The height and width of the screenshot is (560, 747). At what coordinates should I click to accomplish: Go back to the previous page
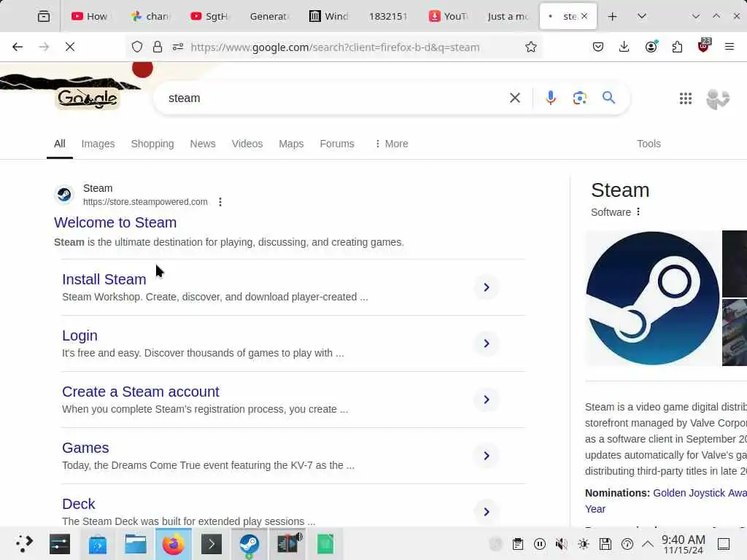18,47
